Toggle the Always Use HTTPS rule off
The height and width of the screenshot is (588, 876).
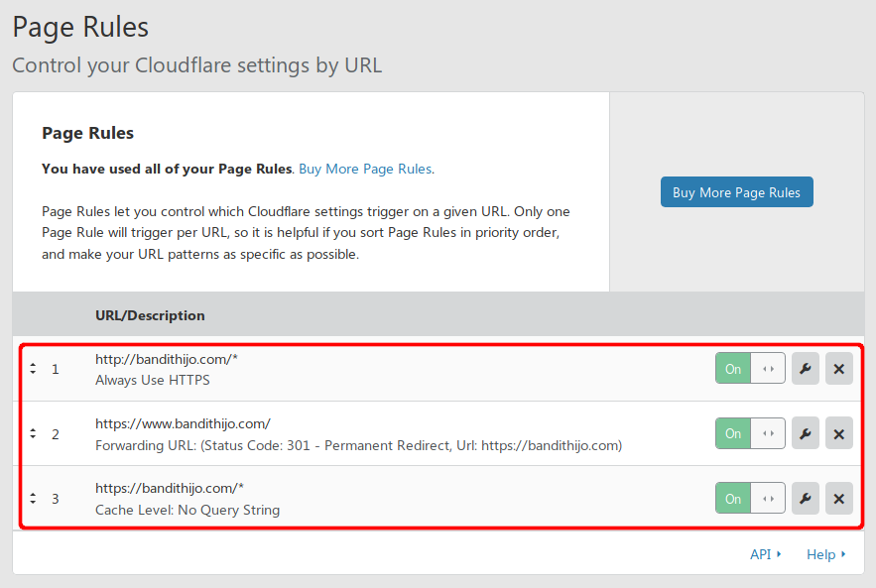(750, 369)
